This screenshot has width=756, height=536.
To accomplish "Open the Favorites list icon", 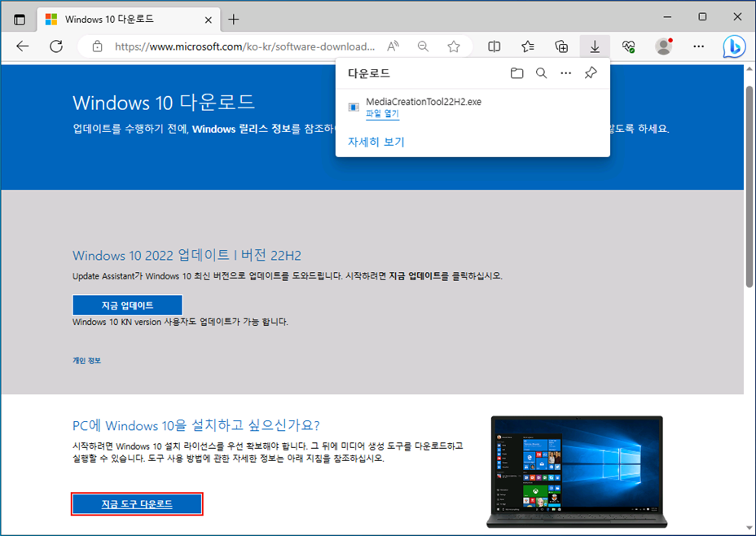I will coord(527,46).
